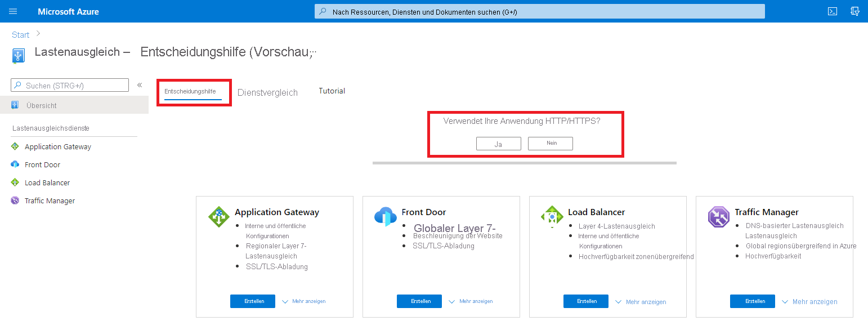Click Application Gateway icon in sidebar
This screenshot has width=868, height=330.
click(x=15, y=146)
